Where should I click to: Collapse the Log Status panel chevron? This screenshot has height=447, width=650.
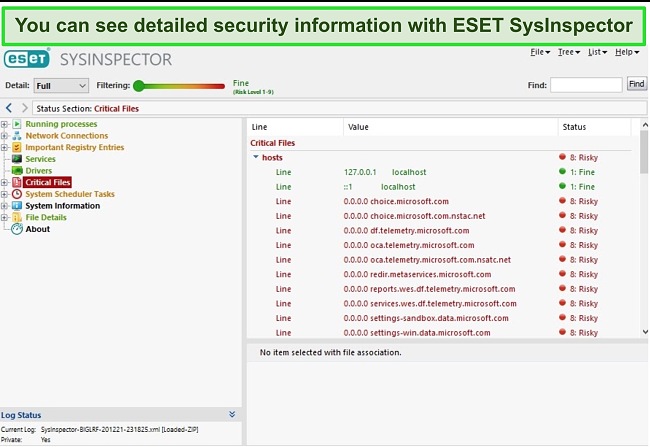pos(232,414)
